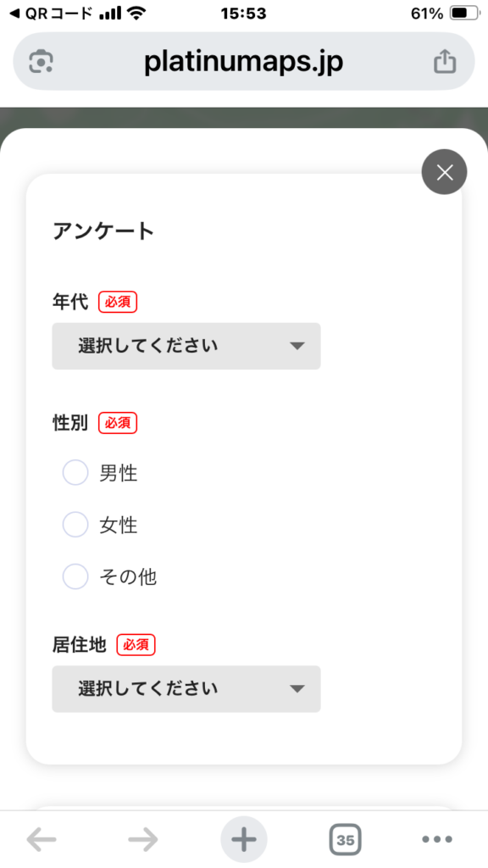The width and height of the screenshot is (488, 868).
Task: Tap the arrow of 年代 dropdown
Action: click(297, 346)
